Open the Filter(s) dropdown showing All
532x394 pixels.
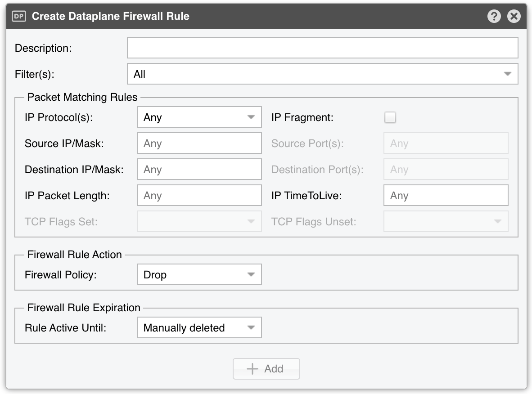tap(322, 74)
